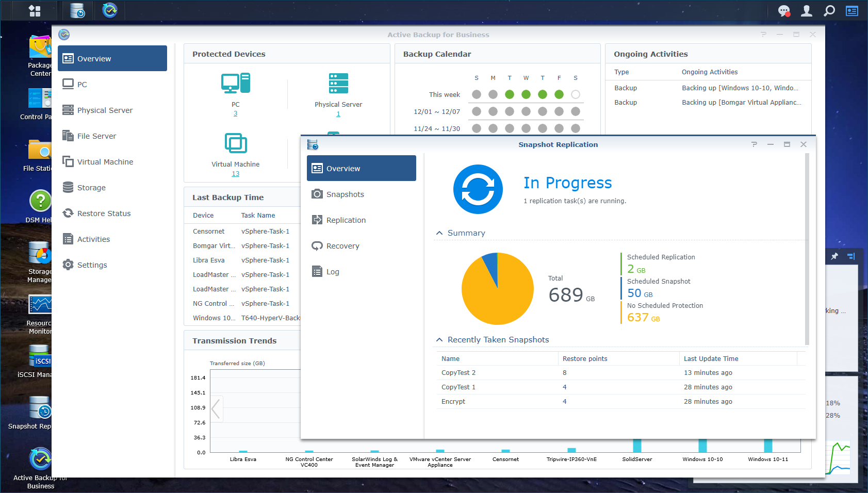This screenshot has height=493, width=868.
Task: Open the Virtual Machine count link 13
Action: coord(236,174)
